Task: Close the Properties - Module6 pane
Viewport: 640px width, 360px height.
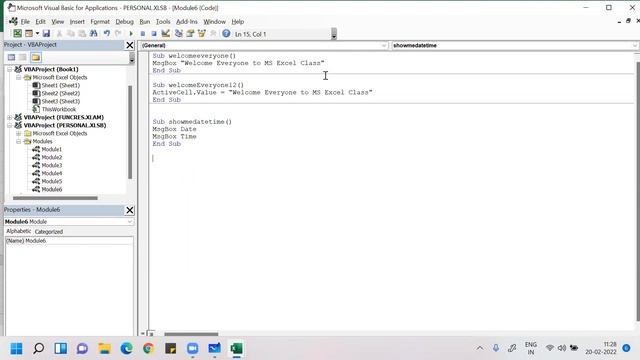Action: (130, 210)
